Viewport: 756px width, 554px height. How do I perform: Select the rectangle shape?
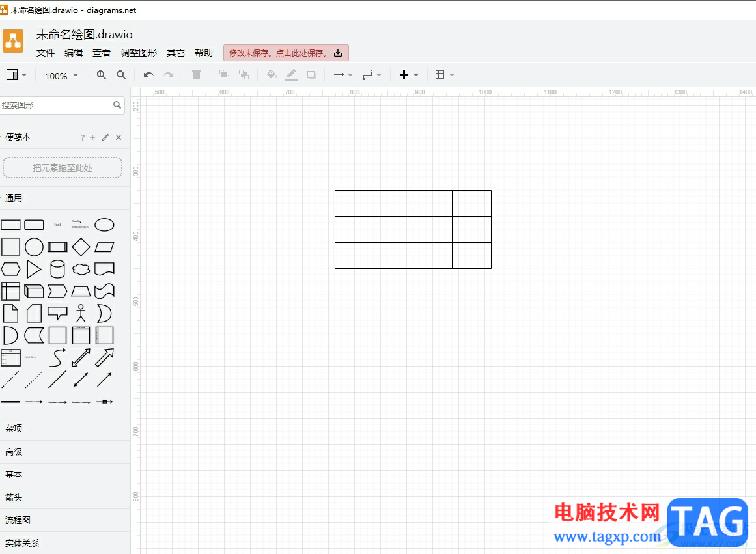(x=10, y=225)
